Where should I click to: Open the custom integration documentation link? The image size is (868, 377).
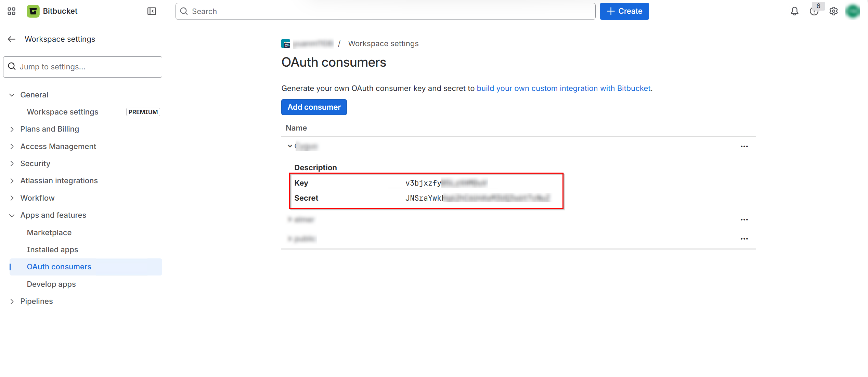click(x=563, y=88)
